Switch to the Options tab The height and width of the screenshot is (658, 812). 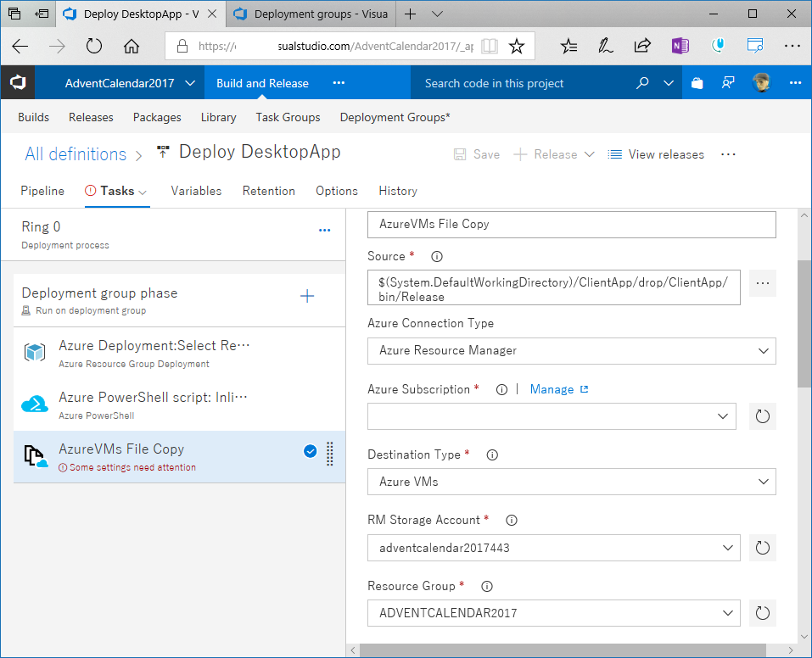tap(337, 191)
